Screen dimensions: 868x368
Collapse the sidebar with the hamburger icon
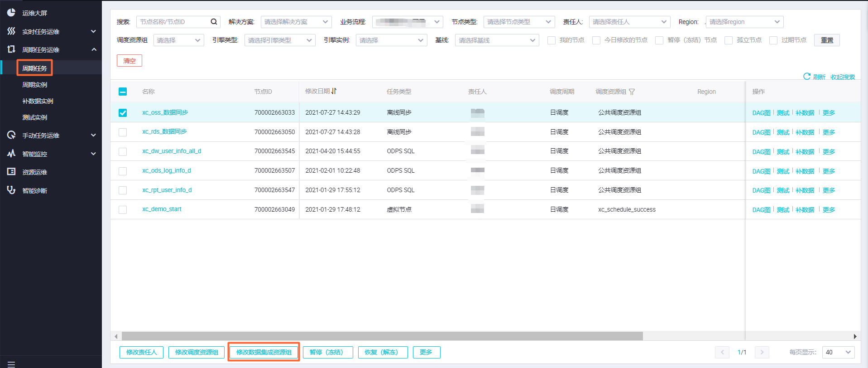[11, 364]
